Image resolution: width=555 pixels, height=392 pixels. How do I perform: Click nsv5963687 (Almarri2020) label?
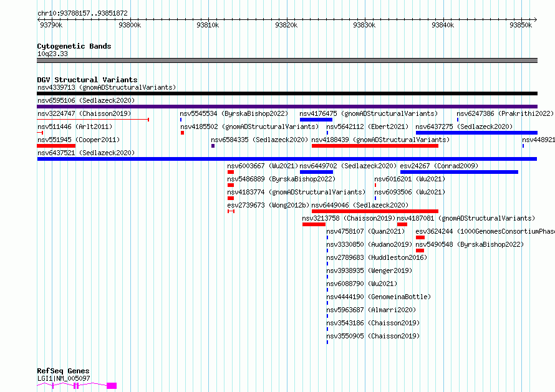tap(371, 310)
